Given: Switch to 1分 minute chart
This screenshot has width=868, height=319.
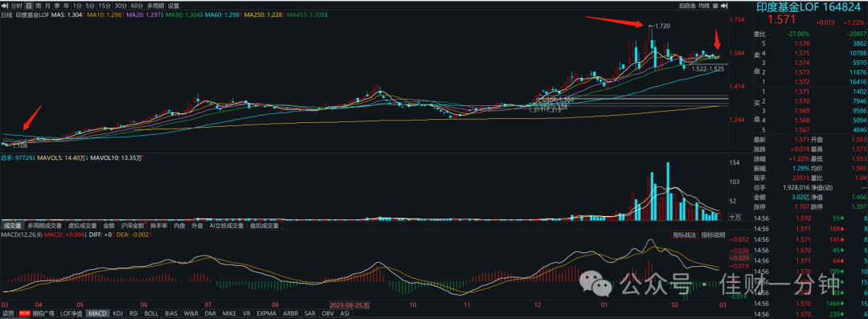Looking at the screenshot, I should (77, 6).
